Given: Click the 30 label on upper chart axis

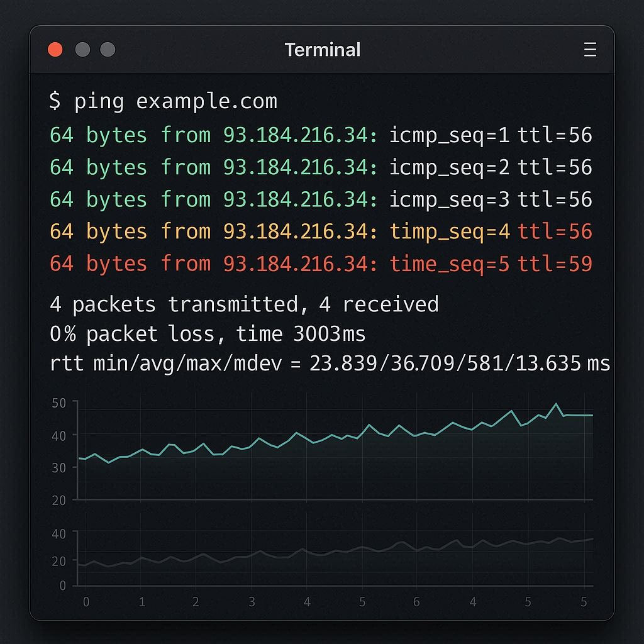Looking at the screenshot, I should click(x=58, y=468).
